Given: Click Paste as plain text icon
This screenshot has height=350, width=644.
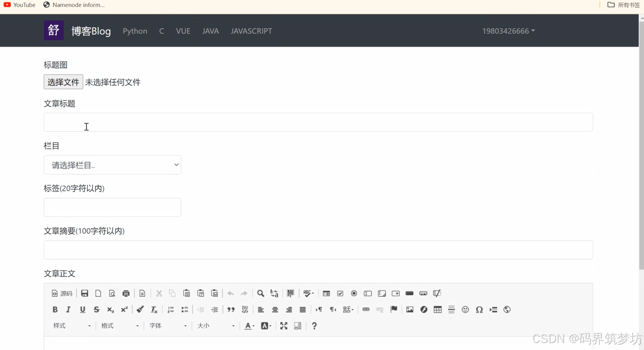Looking at the screenshot, I should [200, 293].
